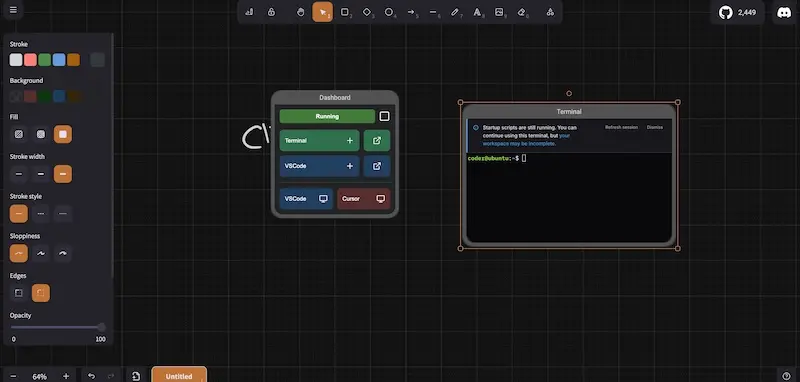
Task: Set stroke style to dotted
Action: [63, 214]
